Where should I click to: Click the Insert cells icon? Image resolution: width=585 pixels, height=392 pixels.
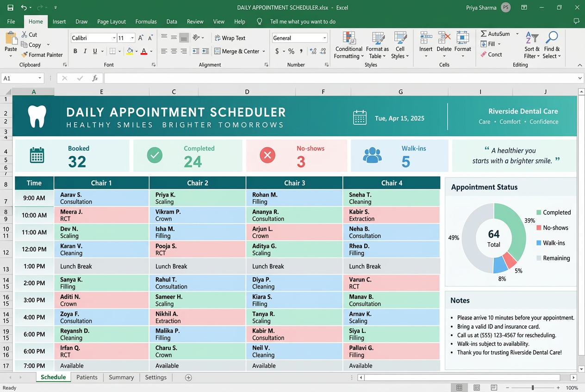tap(426, 38)
